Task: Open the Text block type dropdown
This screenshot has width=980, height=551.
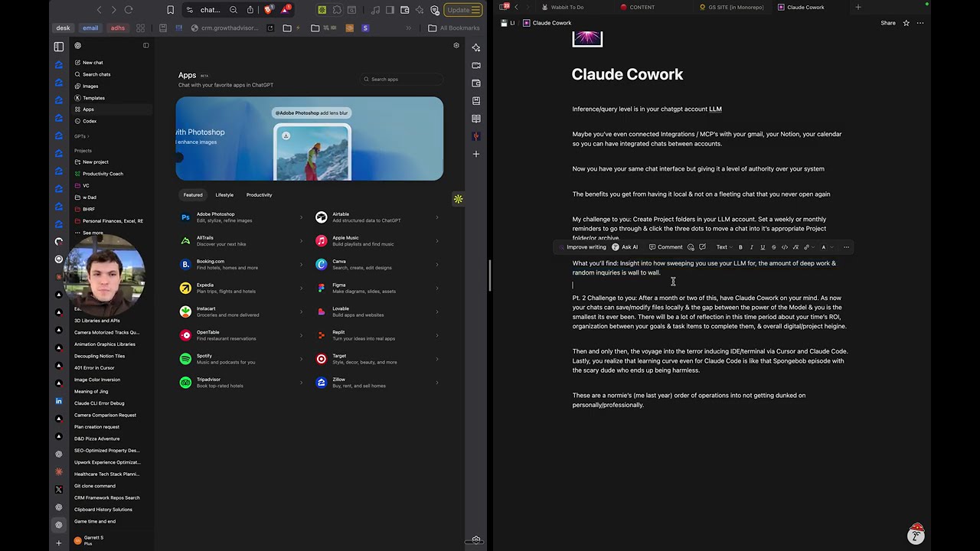Action: click(x=724, y=247)
